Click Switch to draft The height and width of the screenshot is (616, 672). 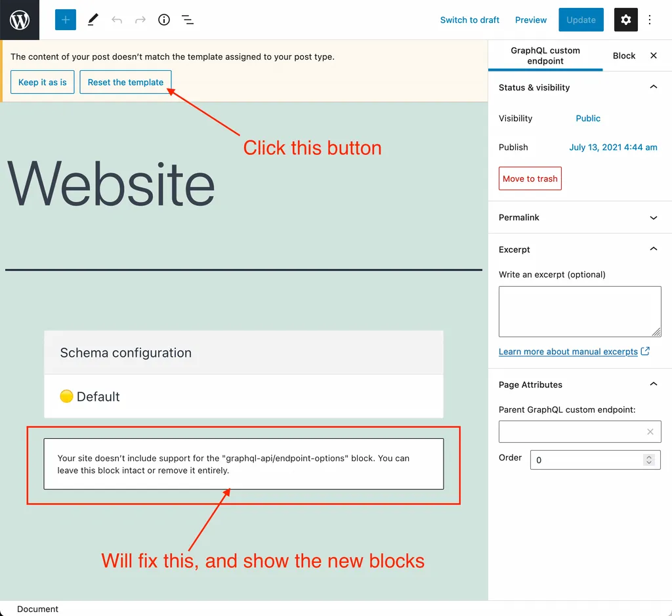click(470, 20)
